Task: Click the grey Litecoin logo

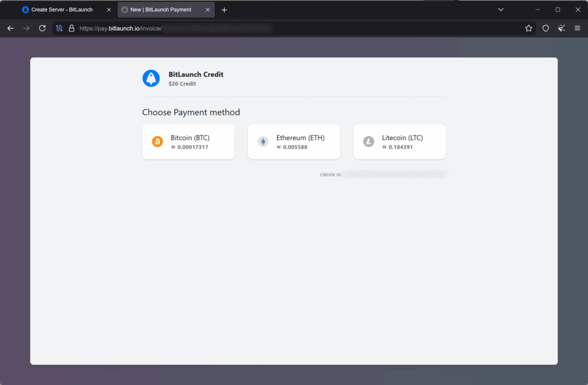Action: point(369,142)
